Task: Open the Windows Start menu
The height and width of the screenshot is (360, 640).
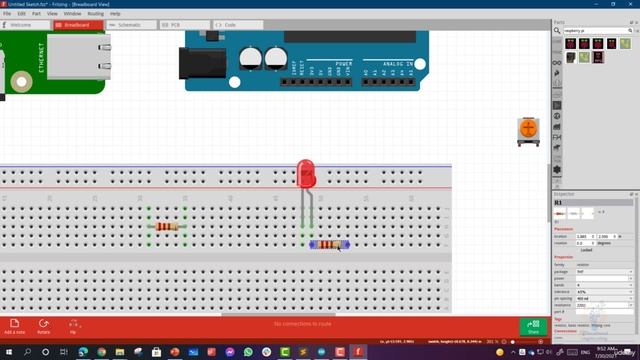Action: tap(9, 352)
